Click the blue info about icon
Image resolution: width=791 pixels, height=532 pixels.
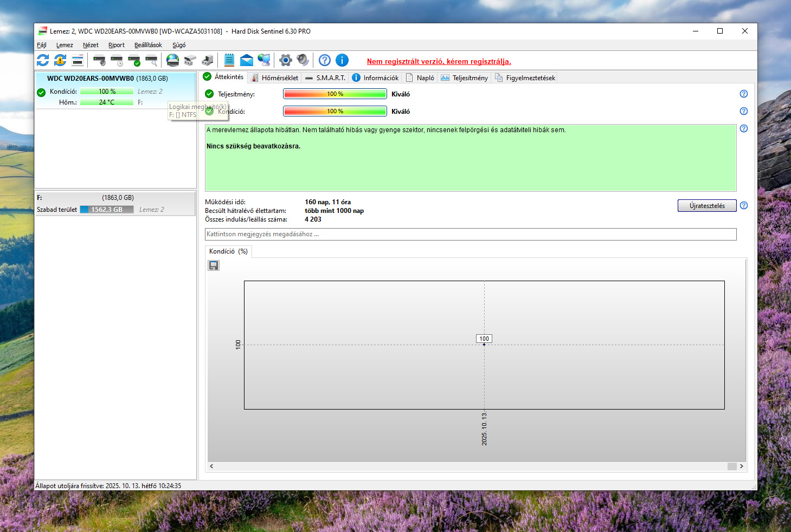pos(342,60)
